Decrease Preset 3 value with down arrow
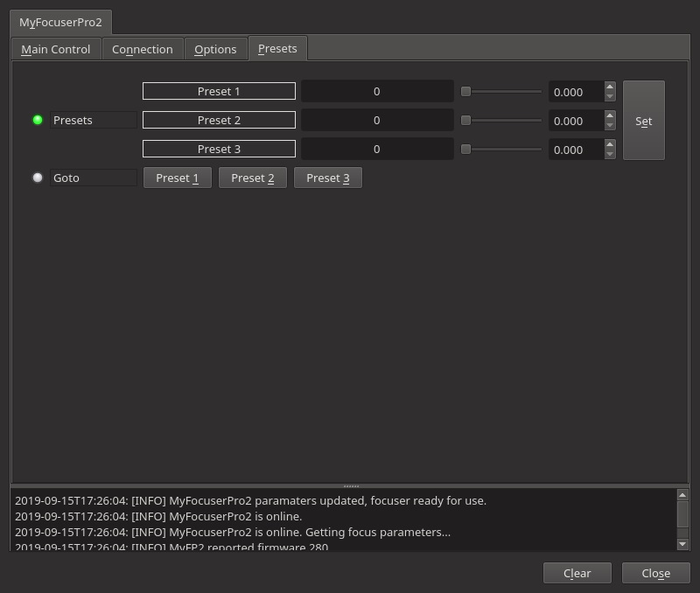The width and height of the screenshot is (700, 593). 610,155
